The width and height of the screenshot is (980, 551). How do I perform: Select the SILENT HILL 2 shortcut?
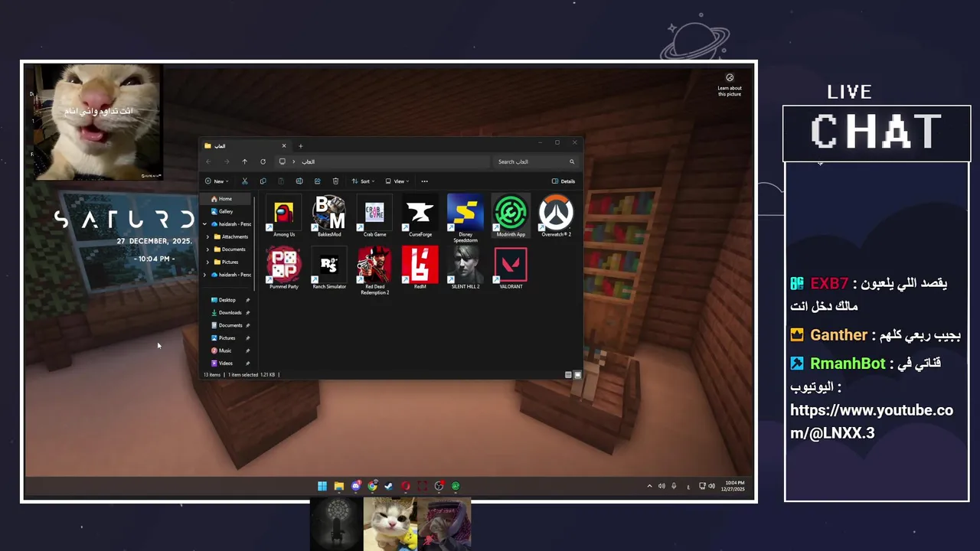tap(465, 268)
